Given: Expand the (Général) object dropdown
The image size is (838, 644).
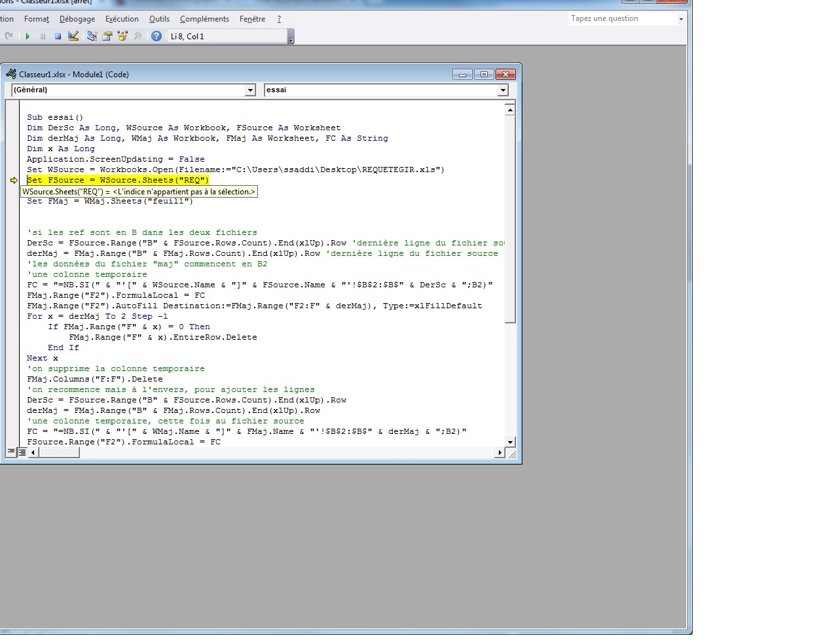Looking at the screenshot, I should 250,90.
